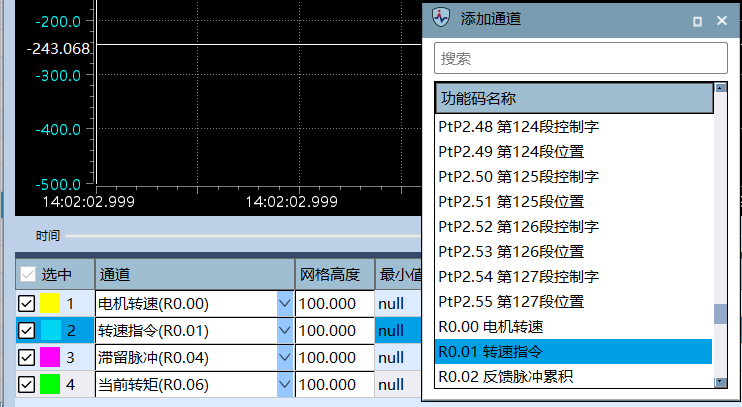Click the yellow color swatch of channel 1
Screen dimensions: 742x407
(50, 303)
